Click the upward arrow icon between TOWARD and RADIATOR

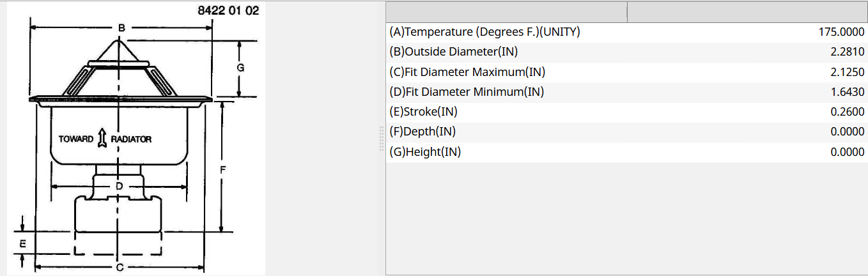(x=102, y=139)
